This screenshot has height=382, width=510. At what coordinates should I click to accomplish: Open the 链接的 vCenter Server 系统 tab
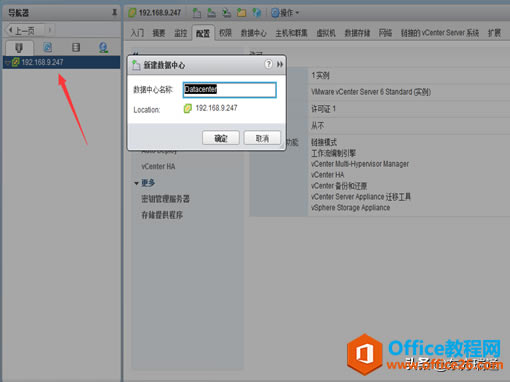tap(440, 33)
